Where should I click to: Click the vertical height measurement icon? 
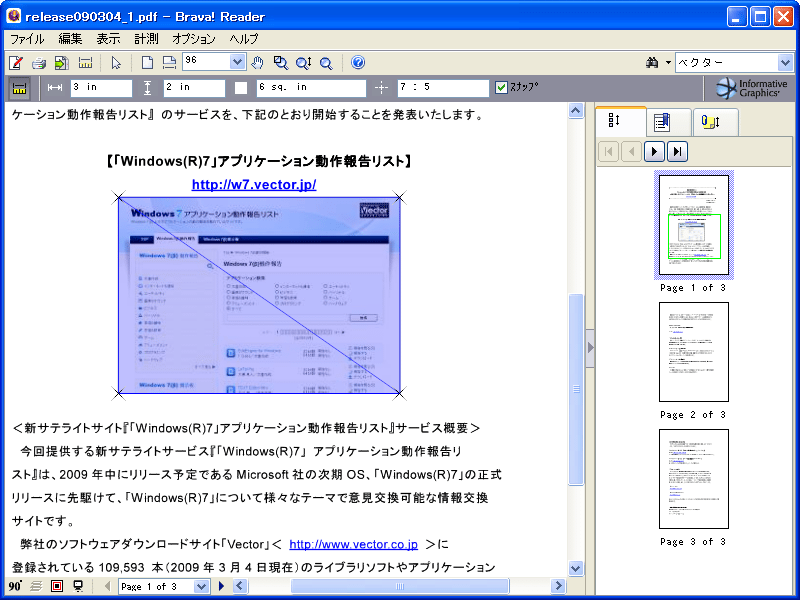coord(147,88)
